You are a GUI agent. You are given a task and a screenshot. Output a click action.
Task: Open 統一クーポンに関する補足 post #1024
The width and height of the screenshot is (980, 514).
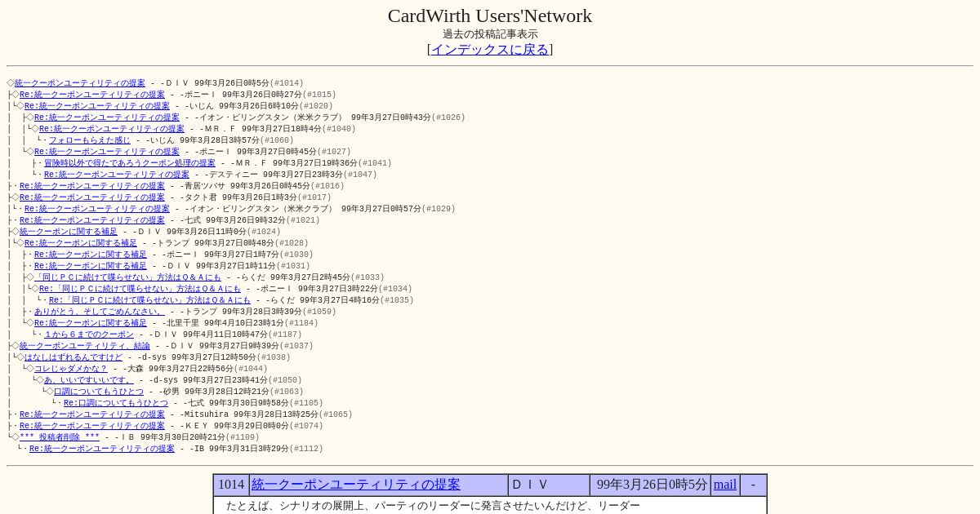(x=69, y=232)
